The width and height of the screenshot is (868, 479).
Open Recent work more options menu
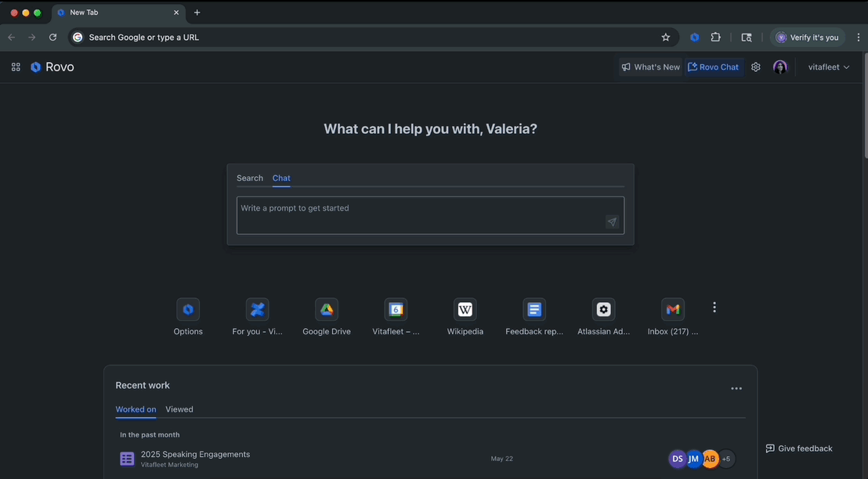[x=736, y=388]
